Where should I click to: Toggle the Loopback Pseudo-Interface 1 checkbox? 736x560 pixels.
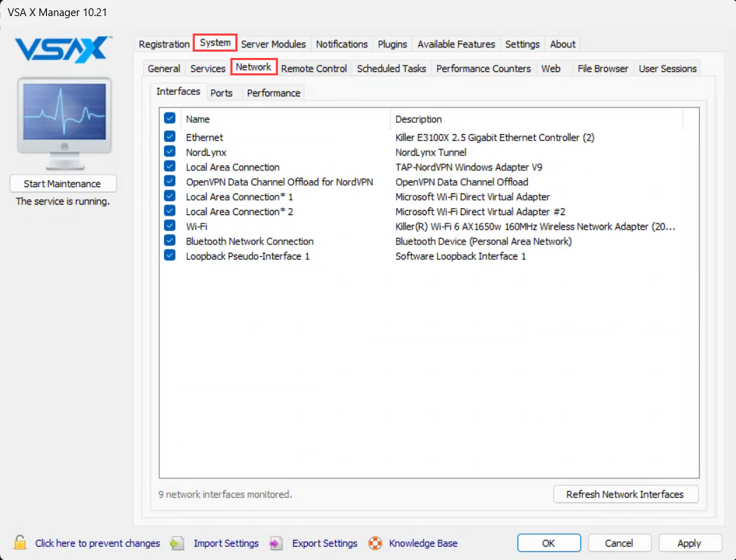[170, 256]
